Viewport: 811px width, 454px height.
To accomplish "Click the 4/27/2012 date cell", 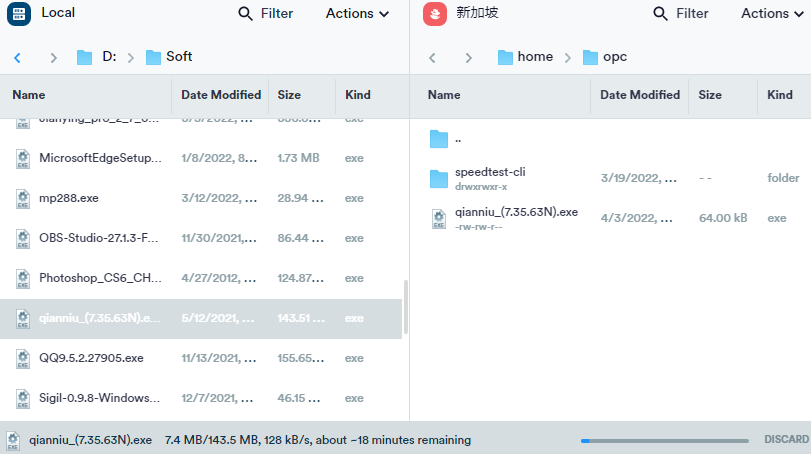I will click(218, 278).
